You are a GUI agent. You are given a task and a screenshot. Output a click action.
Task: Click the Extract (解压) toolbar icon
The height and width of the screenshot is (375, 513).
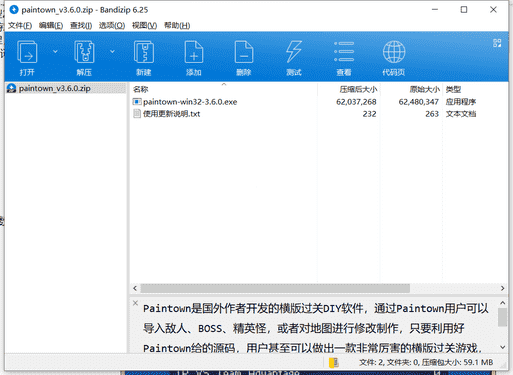tap(84, 52)
